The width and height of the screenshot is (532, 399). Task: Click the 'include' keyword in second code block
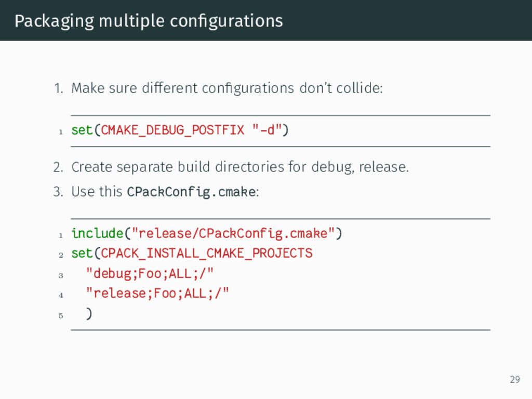pyautogui.click(x=97, y=233)
